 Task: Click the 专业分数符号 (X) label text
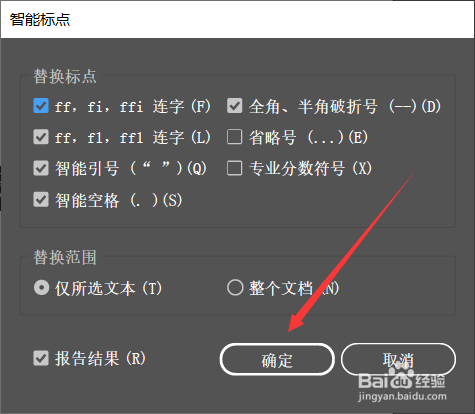(310, 168)
